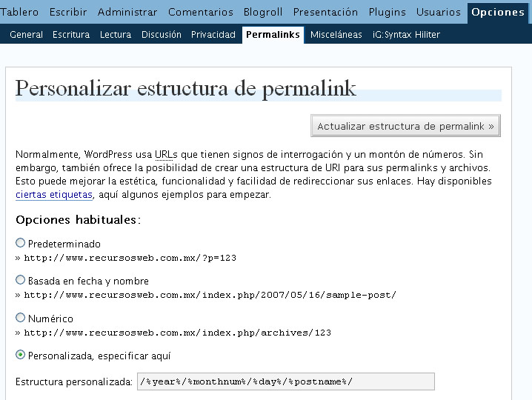This screenshot has width=532, height=400.
Task: Select the Permalinks submenu tab
Action: (x=273, y=35)
